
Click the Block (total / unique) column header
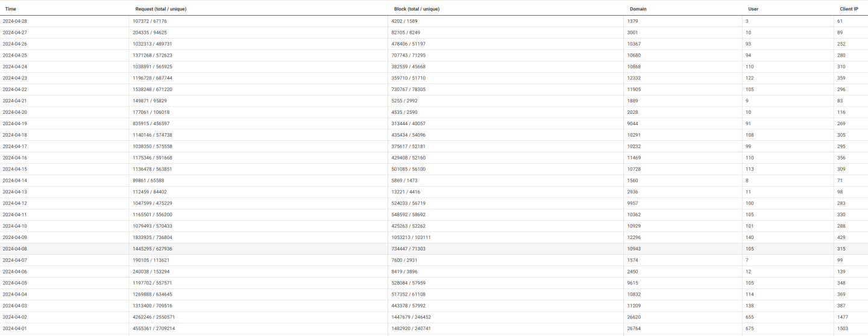pyautogui.click(x=417, y=9)
